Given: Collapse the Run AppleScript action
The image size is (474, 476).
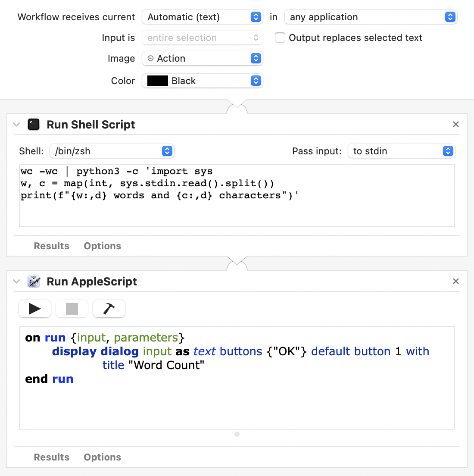Looking at the screenshot, I should point(17,282).
